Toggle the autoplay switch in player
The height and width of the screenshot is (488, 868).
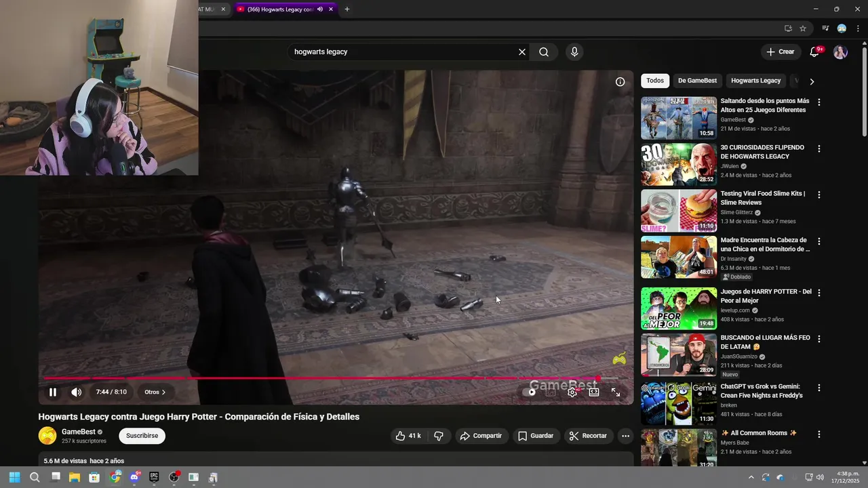pos(532,392)
